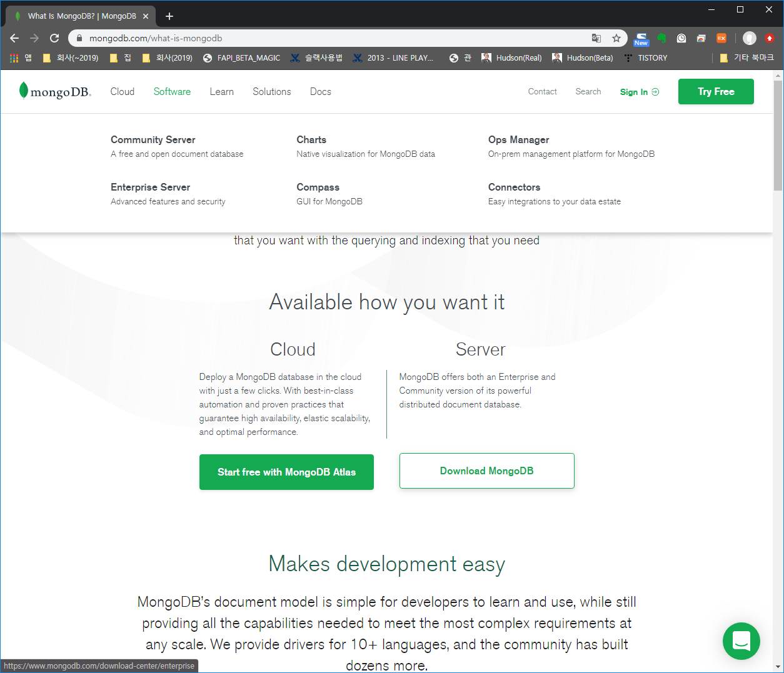Go back to the previous page

coord(14,38)
